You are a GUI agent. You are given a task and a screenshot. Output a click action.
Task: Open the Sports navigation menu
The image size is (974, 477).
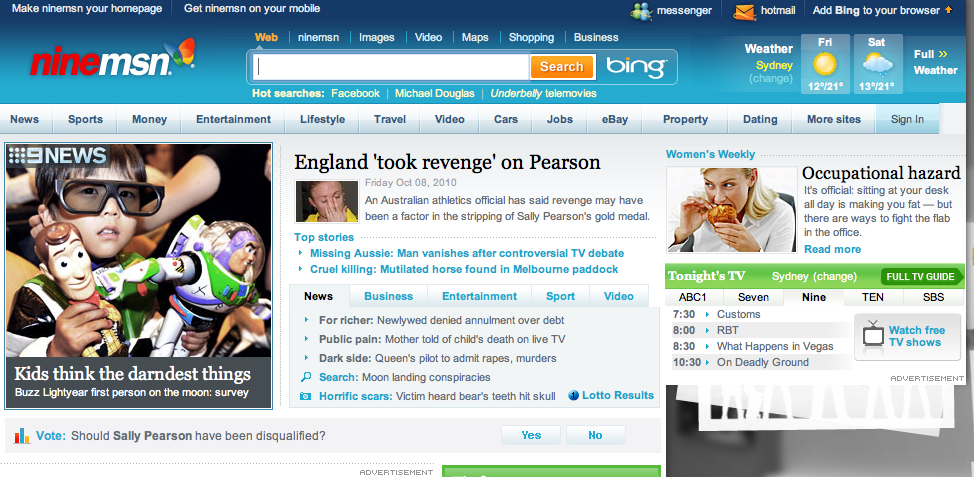pyautogui.click(x=85, y=119)
